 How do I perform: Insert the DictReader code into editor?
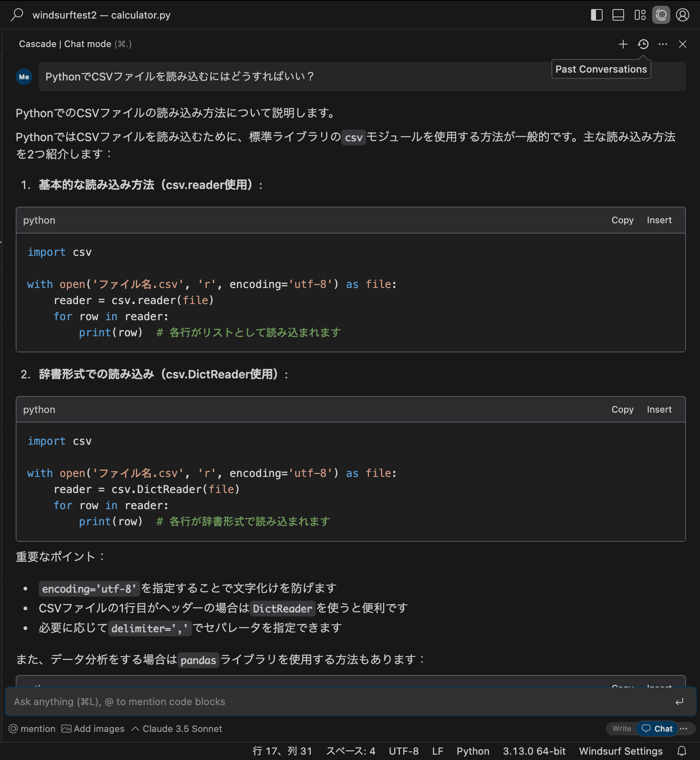[x=659, y=410]
